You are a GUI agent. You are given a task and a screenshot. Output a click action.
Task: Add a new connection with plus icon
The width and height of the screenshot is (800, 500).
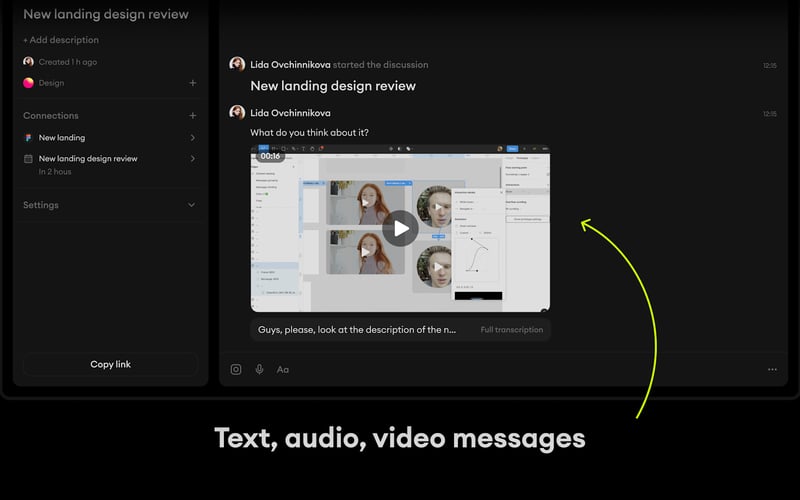192,116
